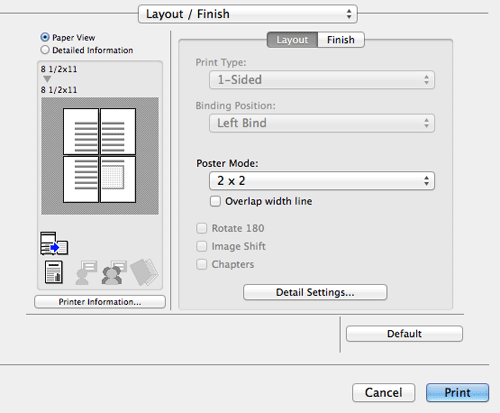This screenshot has height=413, width=500.
Task: Click the greyed stacked papers icon
Action: click(x=144, y=272)
